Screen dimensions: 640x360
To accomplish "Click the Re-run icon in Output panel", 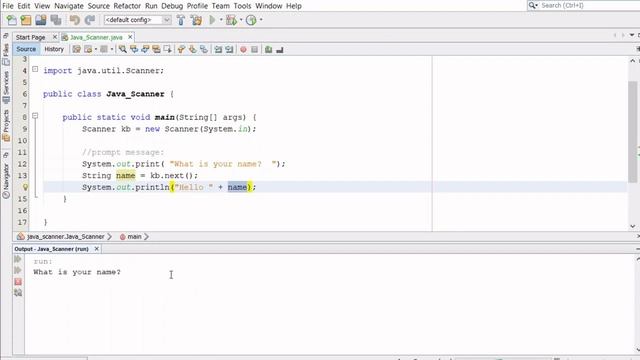I will click(x=18, y=259).
